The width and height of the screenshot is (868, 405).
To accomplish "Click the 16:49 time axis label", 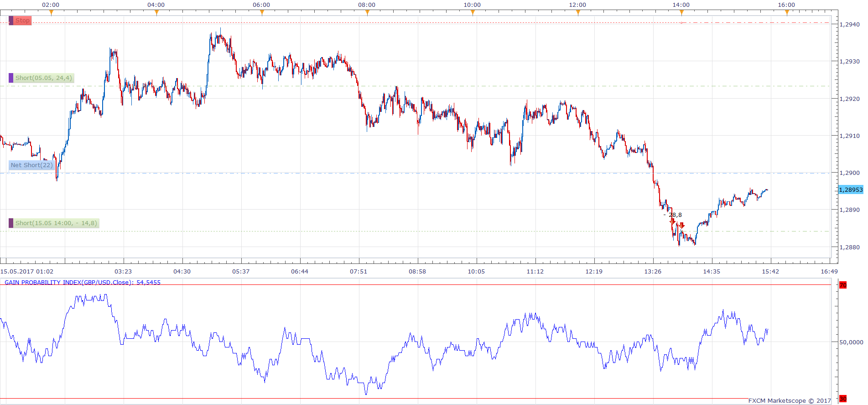I will point(829,271).
